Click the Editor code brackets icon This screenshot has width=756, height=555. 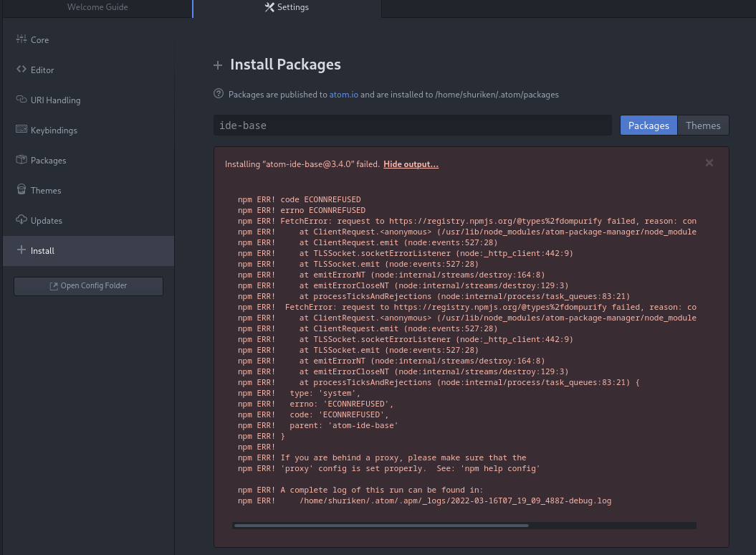tap(21, 69)
